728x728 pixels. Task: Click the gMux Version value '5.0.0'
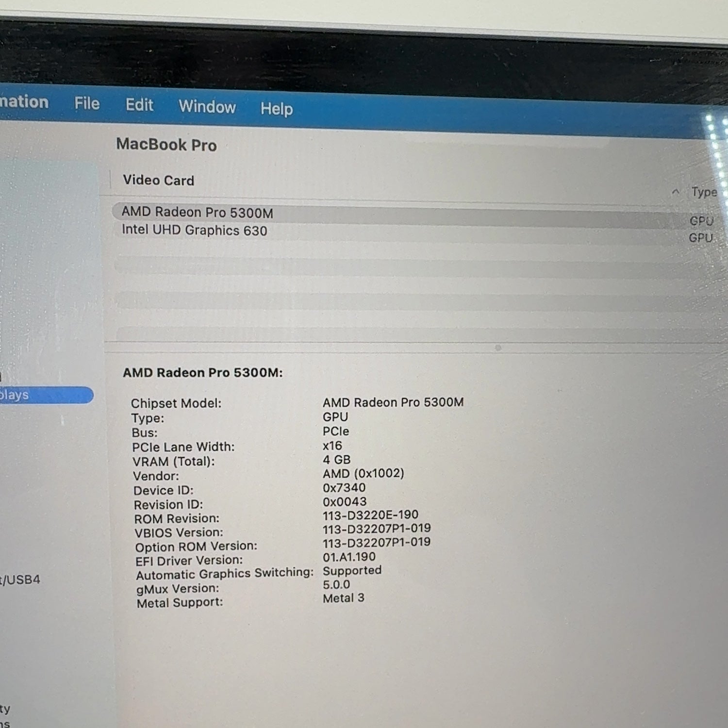click(336, 584)
